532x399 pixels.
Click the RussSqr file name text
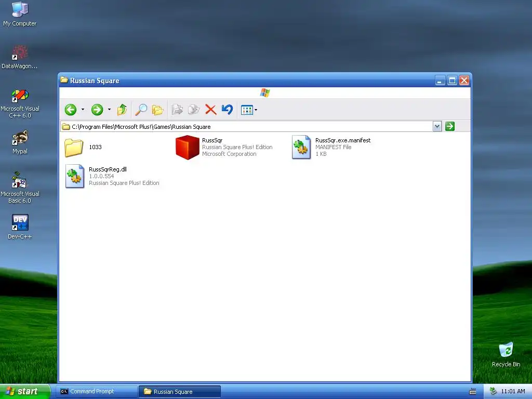coord(212,140)
